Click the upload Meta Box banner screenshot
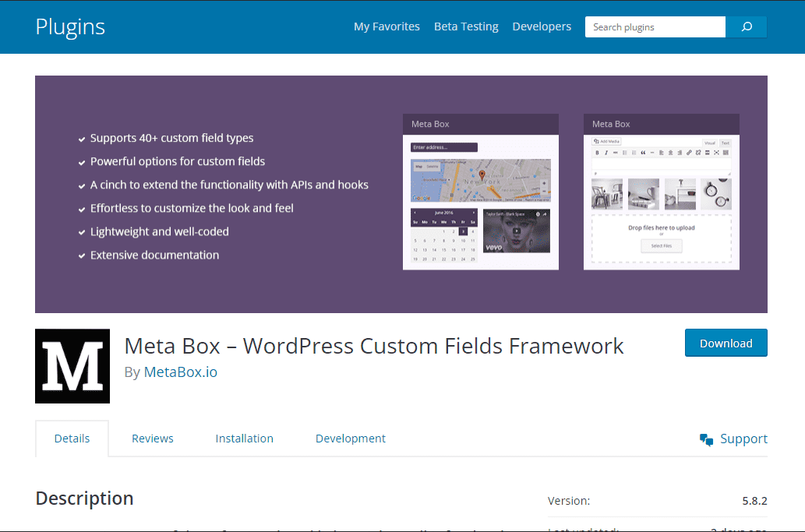 (x=662, y=192)
